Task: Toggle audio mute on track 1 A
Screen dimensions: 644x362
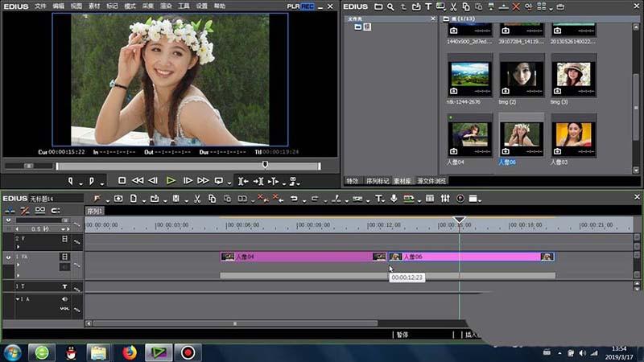Action: (x=65, y=299)
